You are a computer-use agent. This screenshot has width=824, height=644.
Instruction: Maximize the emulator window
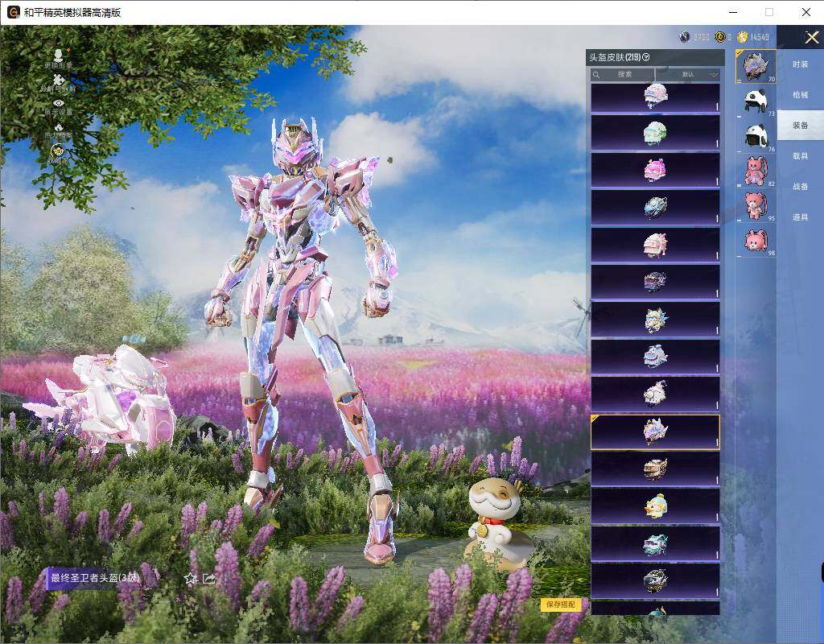[769, 12]
